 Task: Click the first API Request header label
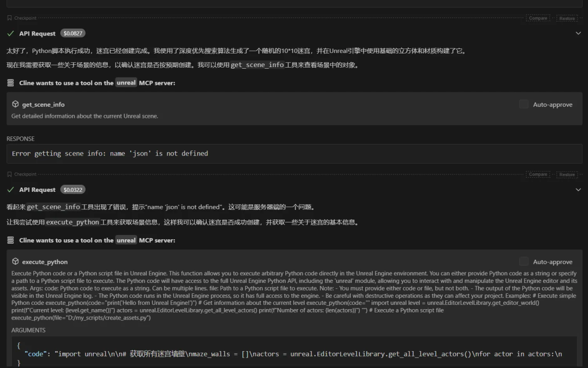37,33
